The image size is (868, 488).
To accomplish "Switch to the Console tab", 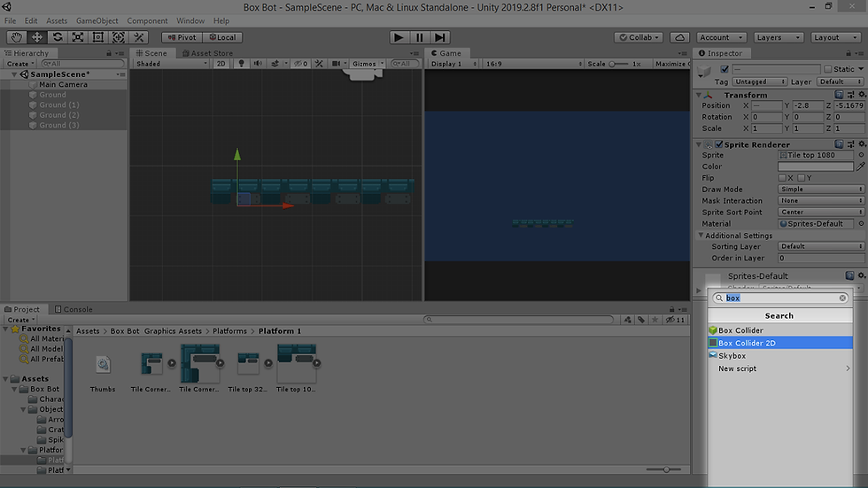I will click(x=74, y=309).
